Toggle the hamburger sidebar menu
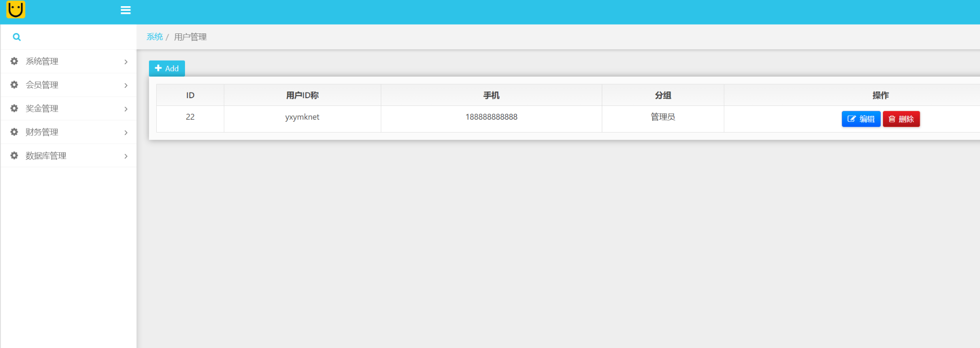Screen dimensions: 980x348 (125, 10)
